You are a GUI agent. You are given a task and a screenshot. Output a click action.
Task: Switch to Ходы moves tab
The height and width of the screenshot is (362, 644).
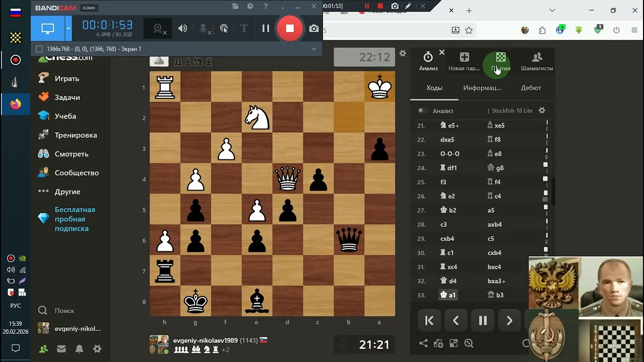tap(434, 87)
